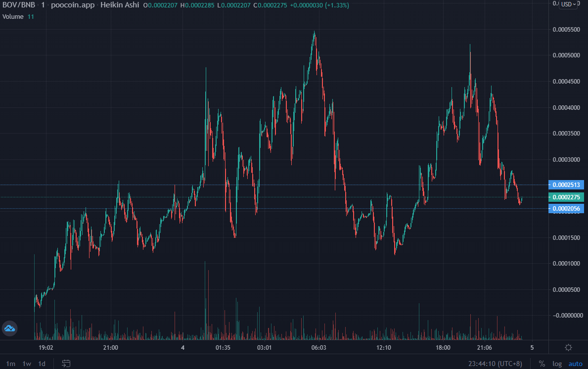588x369 pixels.
Task: Click the cloud chart logo icon
Action: [9, 328]
